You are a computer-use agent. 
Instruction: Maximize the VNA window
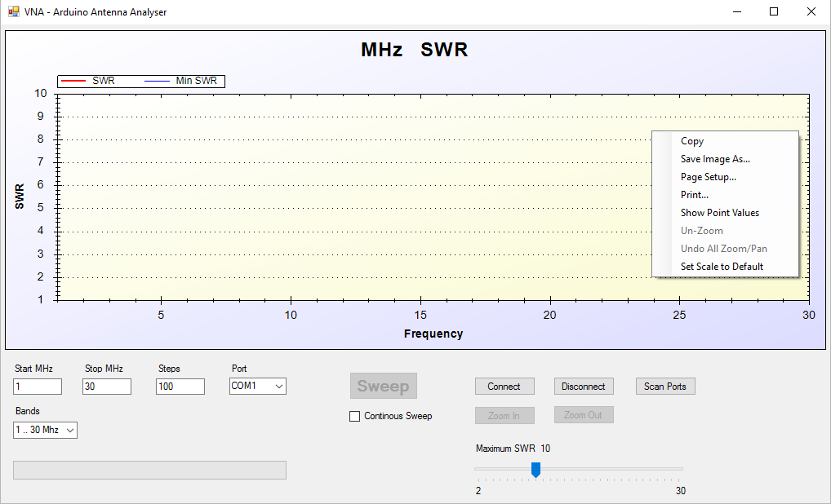pos(774,11)
